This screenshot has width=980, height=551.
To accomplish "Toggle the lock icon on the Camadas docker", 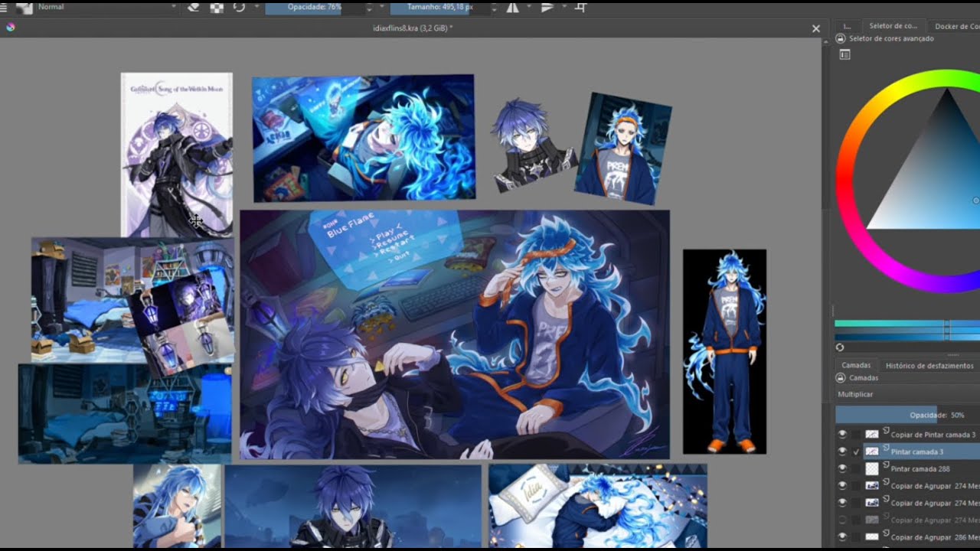I will (841, 378).
